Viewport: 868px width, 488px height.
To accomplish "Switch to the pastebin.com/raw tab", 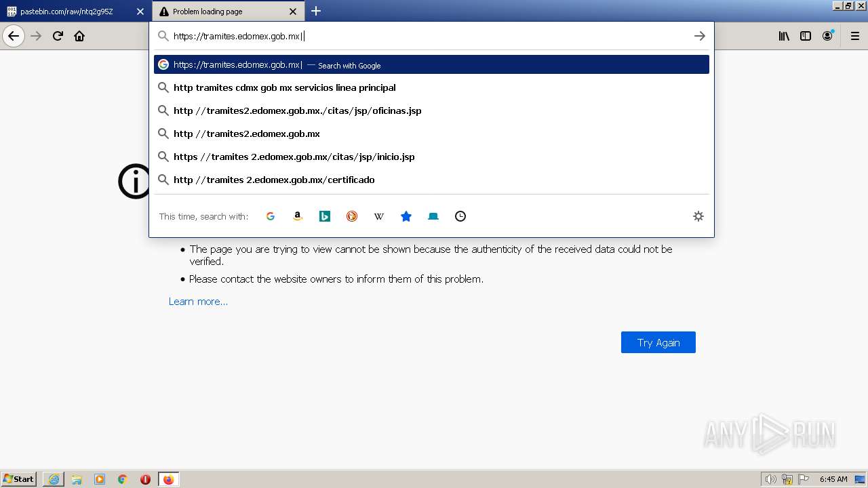I will 75,12.
